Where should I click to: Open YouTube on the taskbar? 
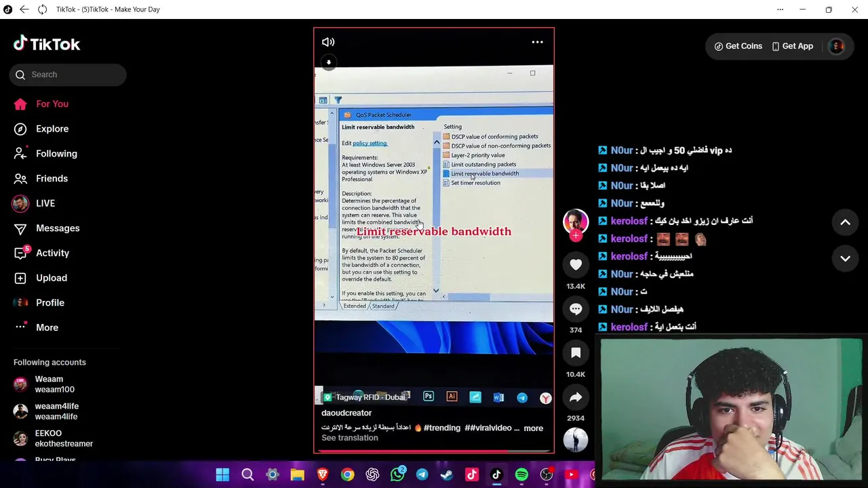coord(571,475)
